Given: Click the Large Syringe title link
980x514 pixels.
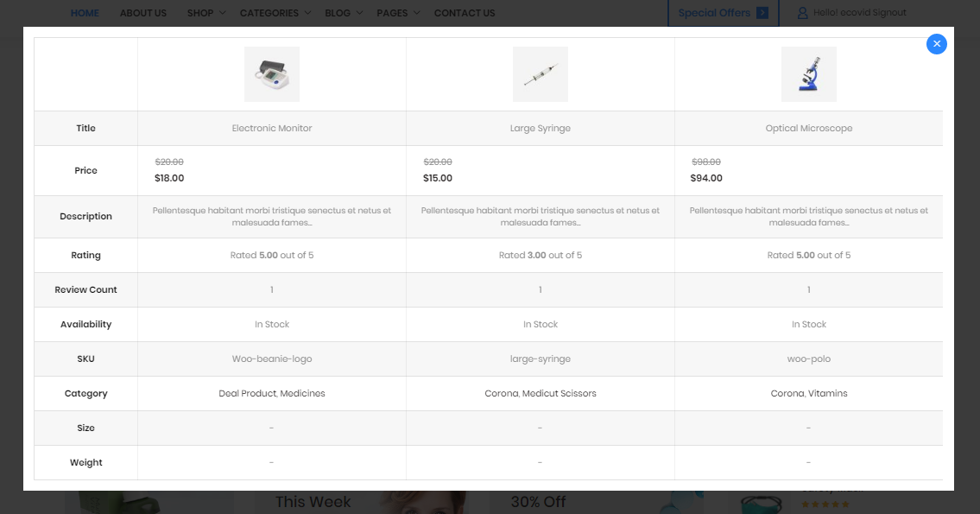Looking at the screenshot, I should pyautogui.click(x=541, y=128).
